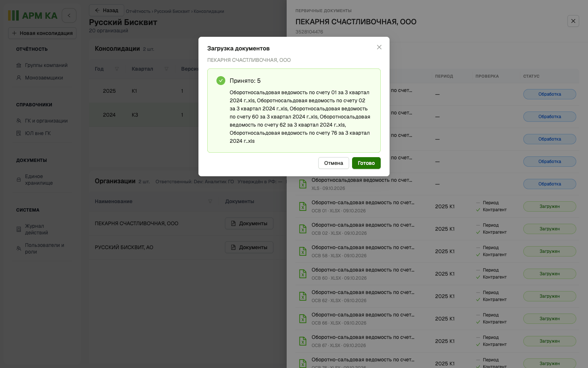Screen dimensions: 588x368
Task: Close the Загрузка документов dialog with X
Action: coord(379,47)
